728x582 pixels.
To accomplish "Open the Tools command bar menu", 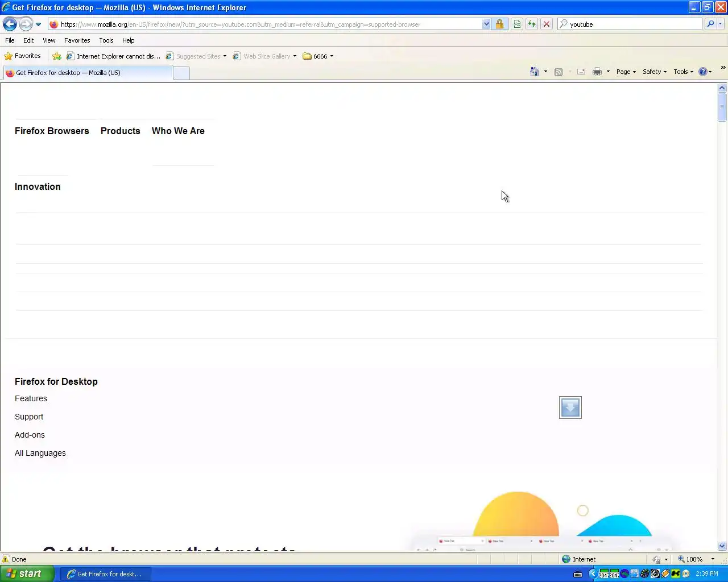I will coord(683,72).
